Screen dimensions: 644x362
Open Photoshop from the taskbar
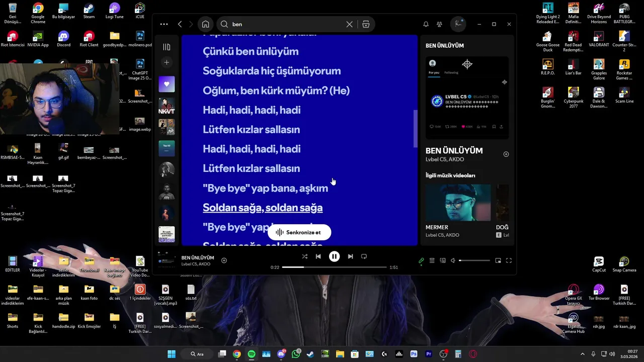414,354
